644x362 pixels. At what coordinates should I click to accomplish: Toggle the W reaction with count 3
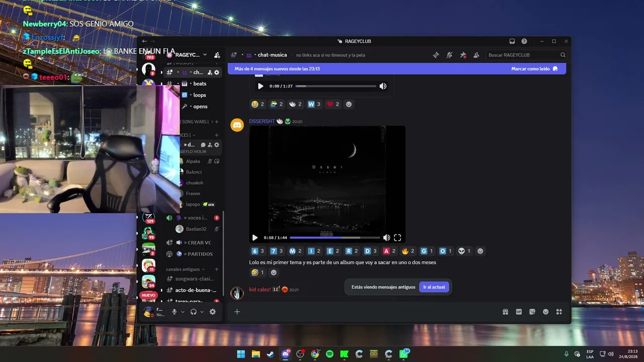(314, 104)
